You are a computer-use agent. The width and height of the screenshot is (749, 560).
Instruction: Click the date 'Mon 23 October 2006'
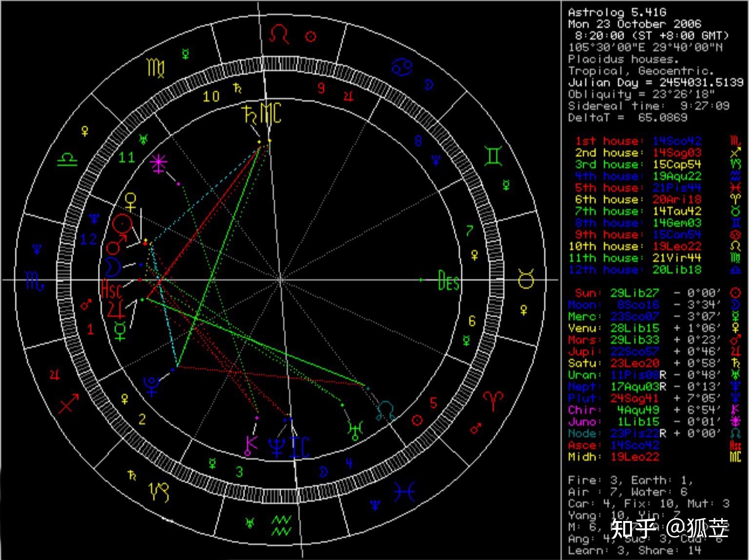coord(634,24)
